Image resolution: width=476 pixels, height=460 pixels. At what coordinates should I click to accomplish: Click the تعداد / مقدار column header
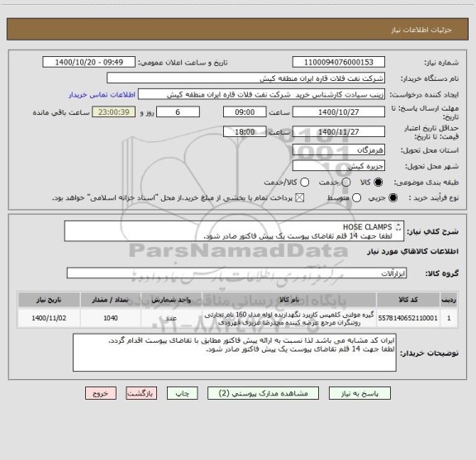click(111, 300)
